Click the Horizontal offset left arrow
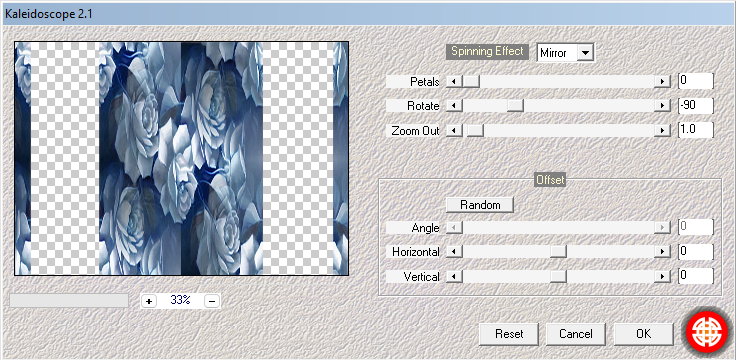Image resolution: width=736 pixels, height=360 pixels. pyautogui.click(x=454, y=252)
